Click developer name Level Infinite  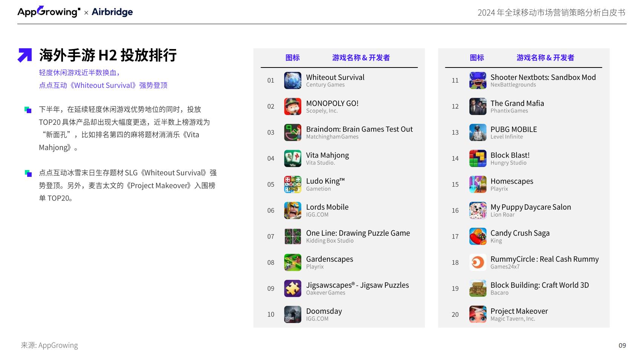(507, 137)
